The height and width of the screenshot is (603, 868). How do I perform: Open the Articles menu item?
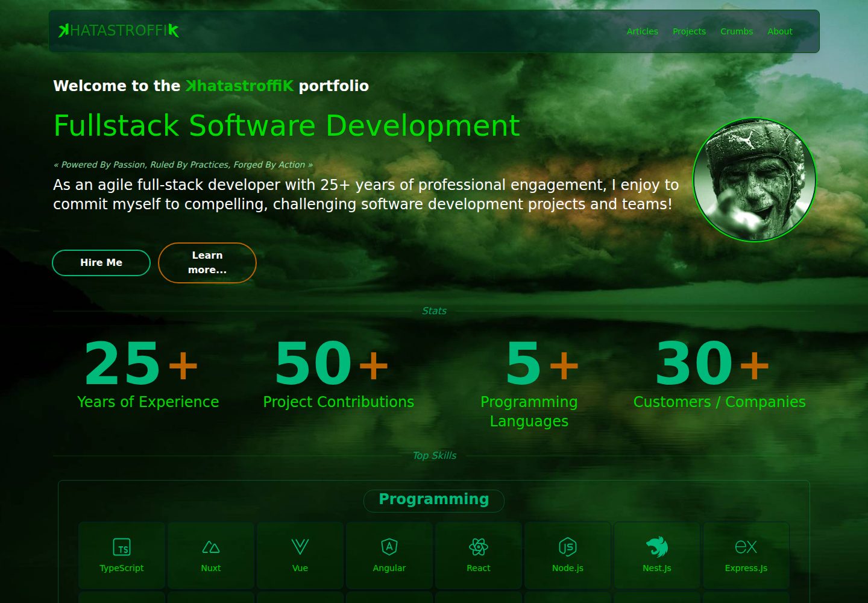pyautogui.click(x=643, y=31)
